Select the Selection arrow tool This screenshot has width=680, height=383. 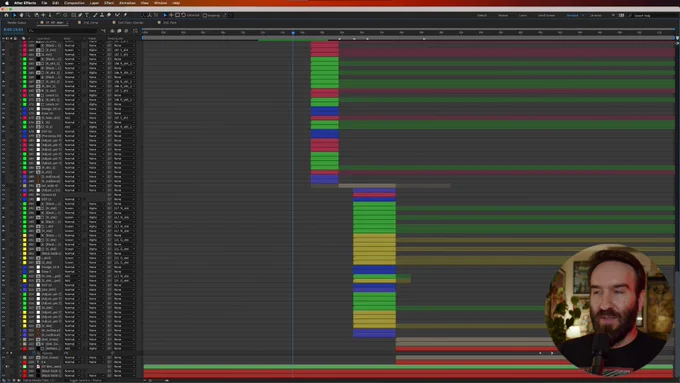pos(14,15)
